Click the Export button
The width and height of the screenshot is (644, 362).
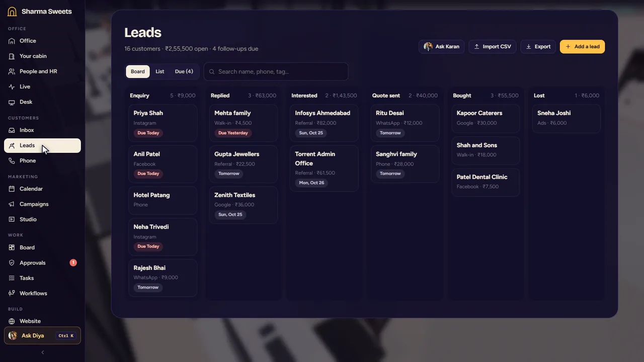[x=538, y=47]
